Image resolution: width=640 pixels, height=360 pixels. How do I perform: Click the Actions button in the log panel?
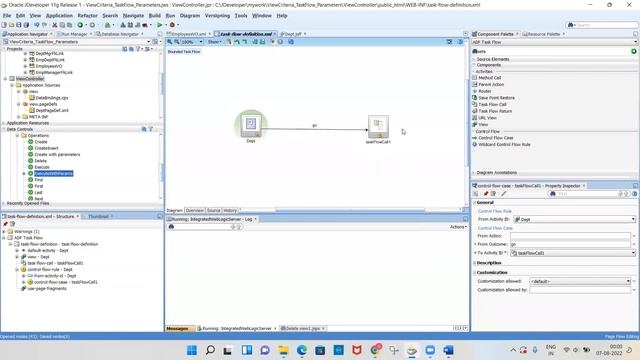[x=458, y=227]
